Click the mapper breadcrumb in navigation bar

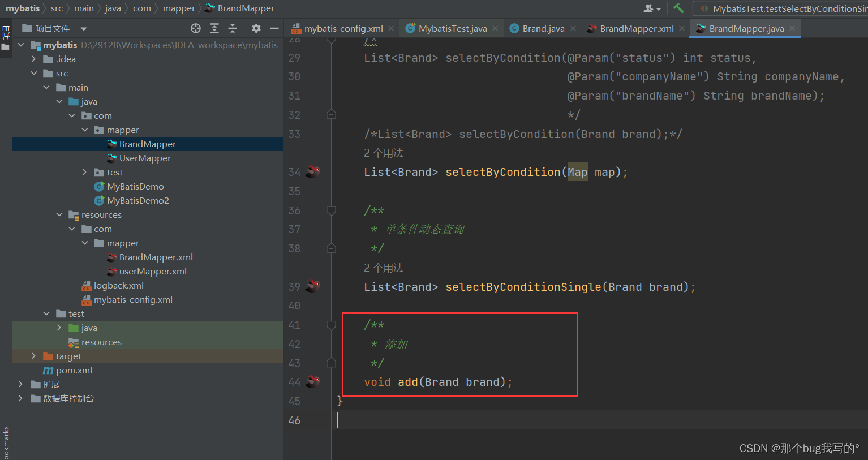click(x=179, y=8)
